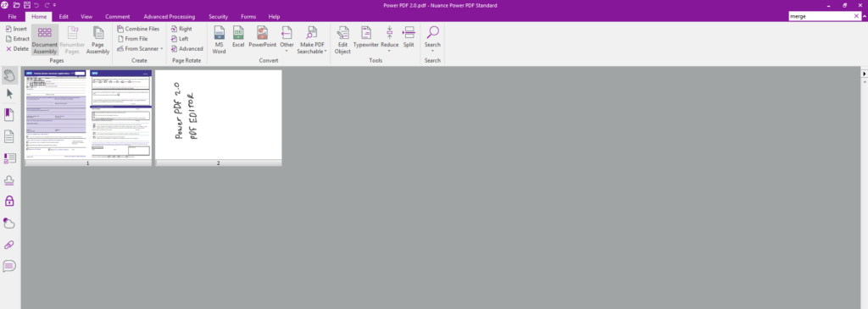The width and height of the screenshot is (868, 309).
Task: Click Combine Files
Action: point(138,29)
